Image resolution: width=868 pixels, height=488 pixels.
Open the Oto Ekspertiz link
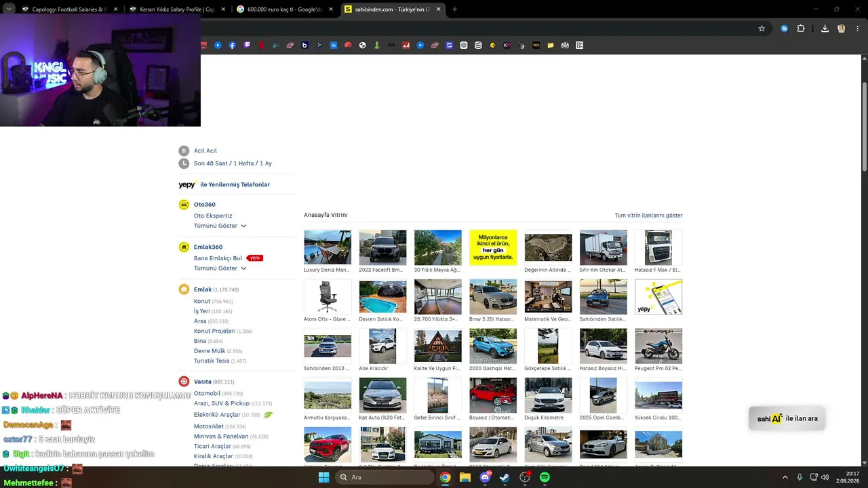213,216
